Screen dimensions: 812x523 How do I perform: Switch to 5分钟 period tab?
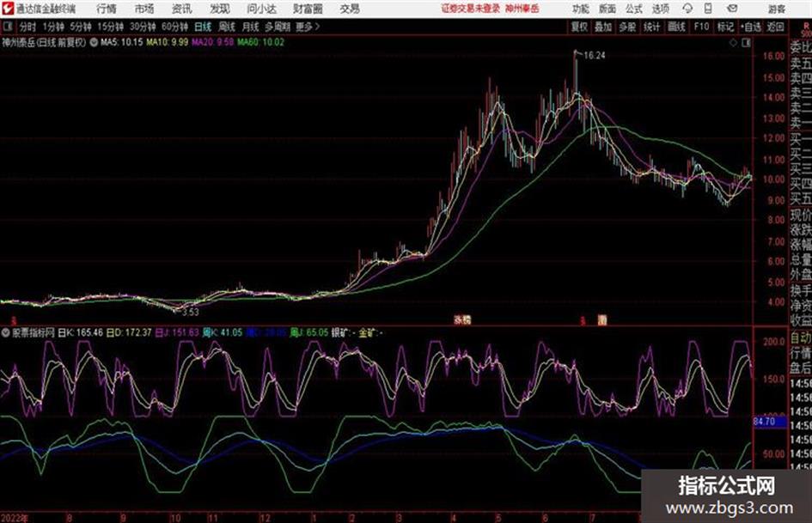click(80, 27)
